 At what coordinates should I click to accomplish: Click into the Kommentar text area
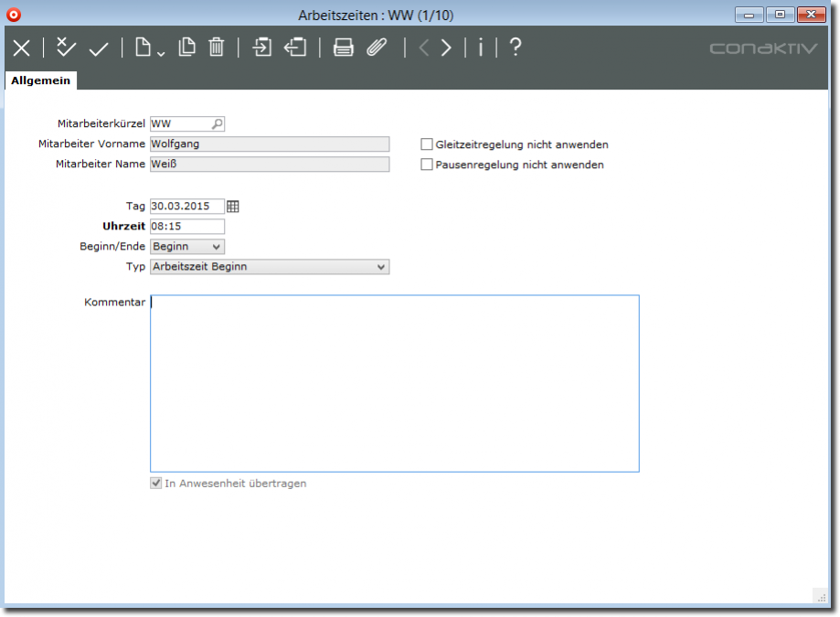[394, 383]
